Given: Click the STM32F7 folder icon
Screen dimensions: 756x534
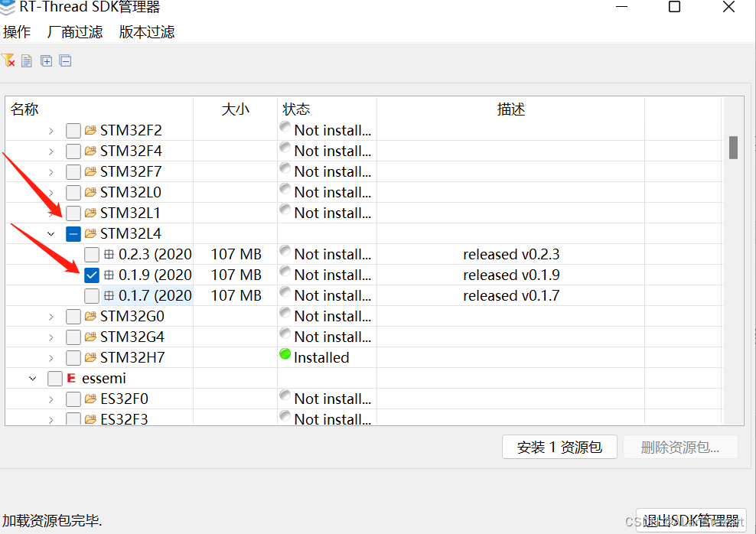Looking at the screenshot, I should [90, 171].
